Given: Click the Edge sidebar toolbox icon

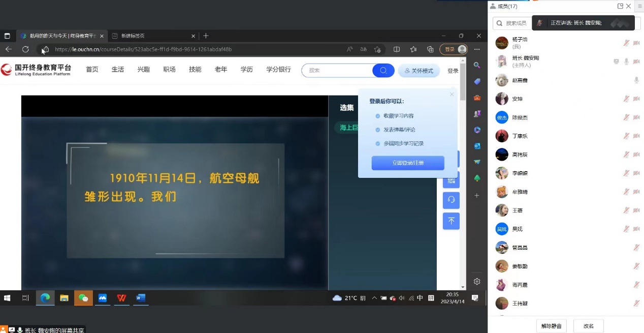Looking at the screenshot, I should pos(477,98).
